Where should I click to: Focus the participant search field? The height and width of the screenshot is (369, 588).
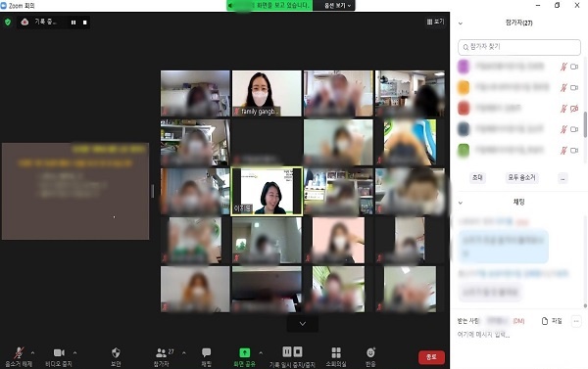(519, 47)
